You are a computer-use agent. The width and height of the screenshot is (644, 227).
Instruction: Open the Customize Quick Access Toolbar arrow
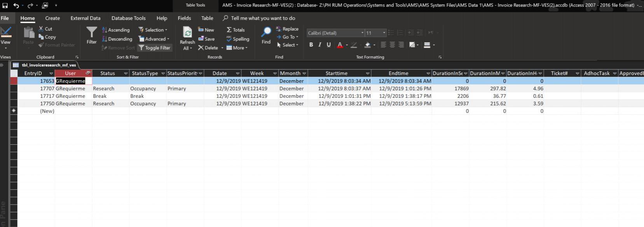(56, 5)
